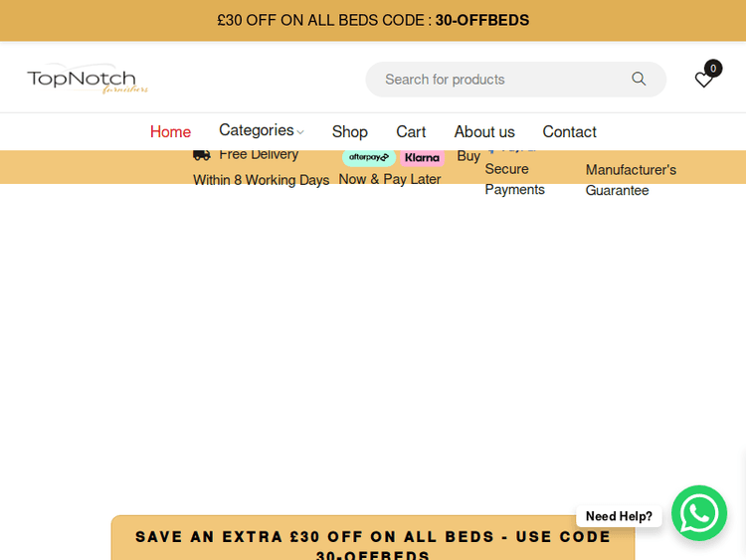Click the Klarna badge
746x560 pixels.
click(x=423, y=157)
